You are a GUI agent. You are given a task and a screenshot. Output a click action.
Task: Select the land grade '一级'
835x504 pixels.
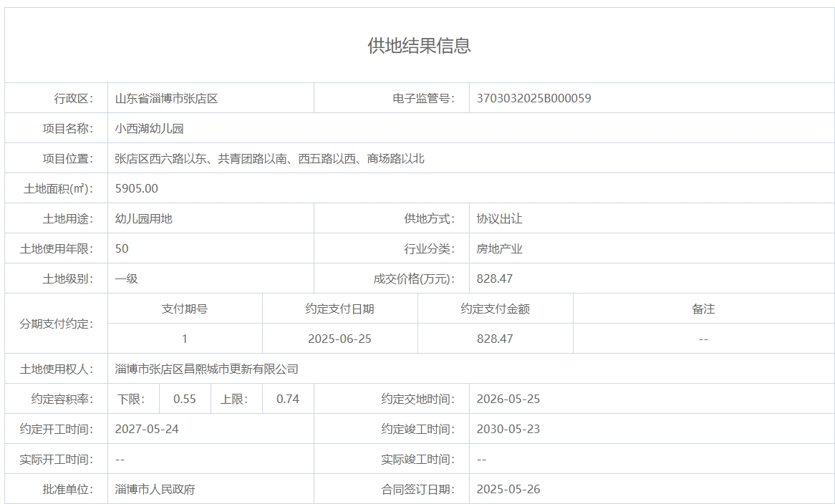(127, 279)
